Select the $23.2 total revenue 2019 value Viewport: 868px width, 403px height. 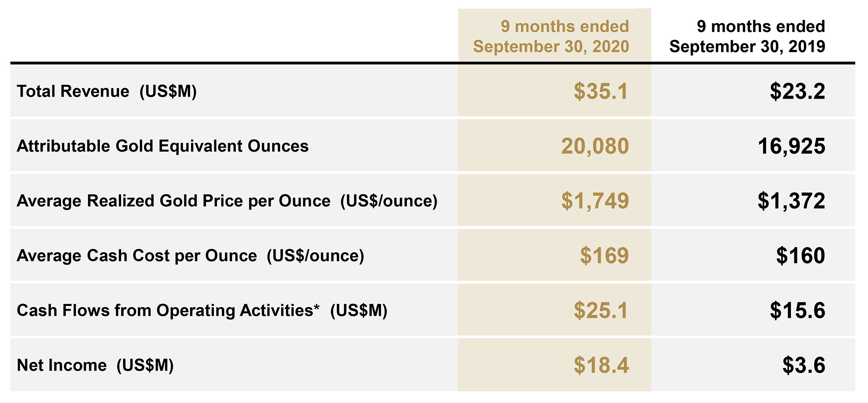pos(797,91)
